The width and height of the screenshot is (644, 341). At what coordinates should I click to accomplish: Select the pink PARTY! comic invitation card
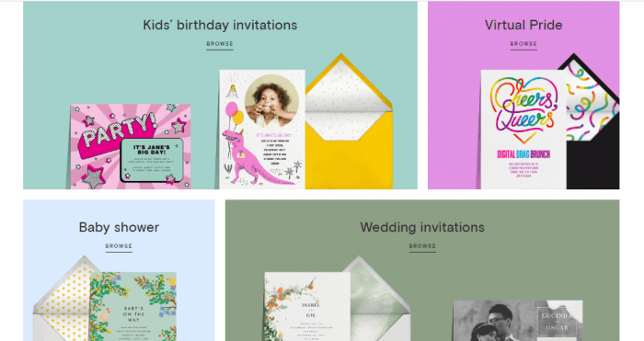(x=131, y=146)
